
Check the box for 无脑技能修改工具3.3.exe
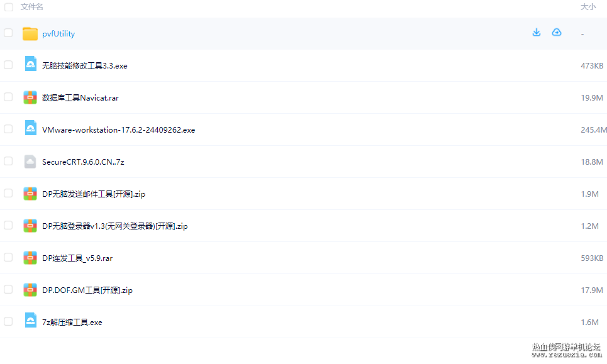click(x=8, y=65)
